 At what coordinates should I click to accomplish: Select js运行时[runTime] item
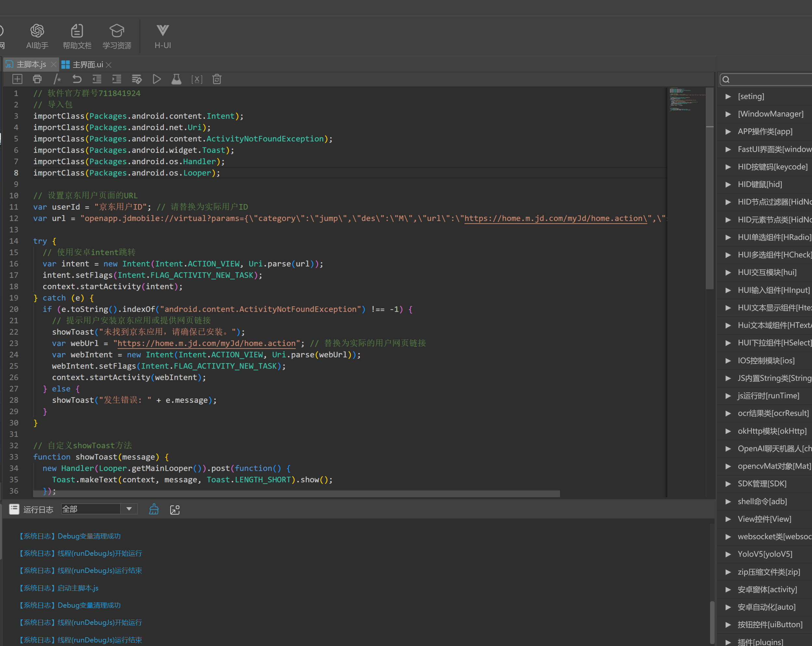768,396
